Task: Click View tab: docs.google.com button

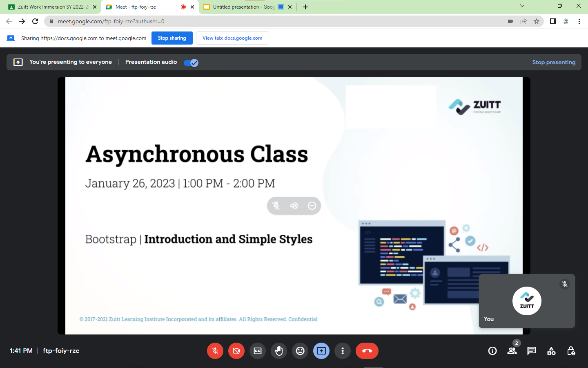Action: coord(232,38)
